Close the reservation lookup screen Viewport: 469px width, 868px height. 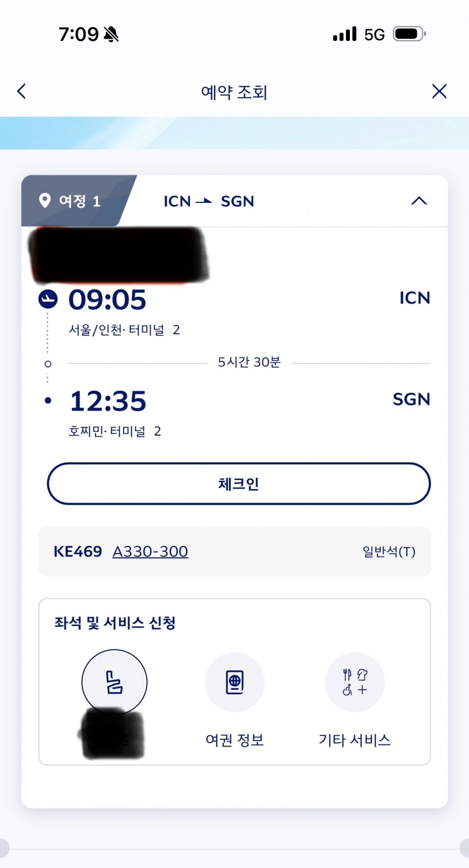439,92
